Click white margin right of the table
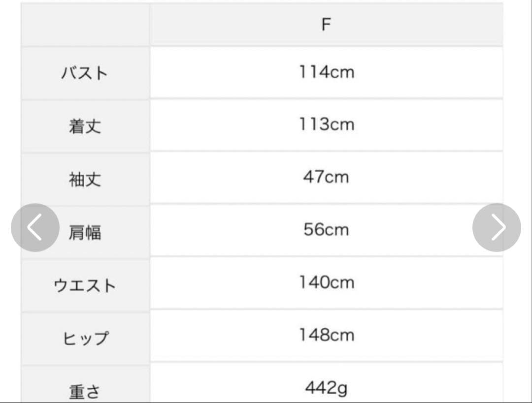532x403 pixels. coord(517,102)
